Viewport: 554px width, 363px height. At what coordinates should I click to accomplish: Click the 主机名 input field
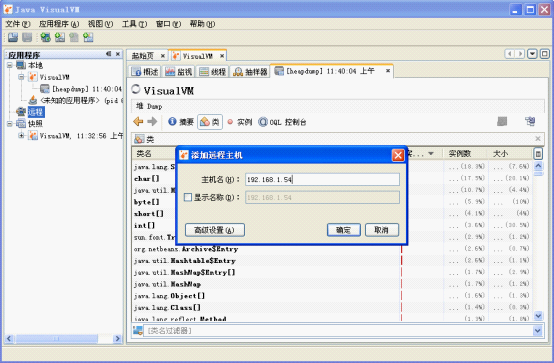tap(322, 180)
